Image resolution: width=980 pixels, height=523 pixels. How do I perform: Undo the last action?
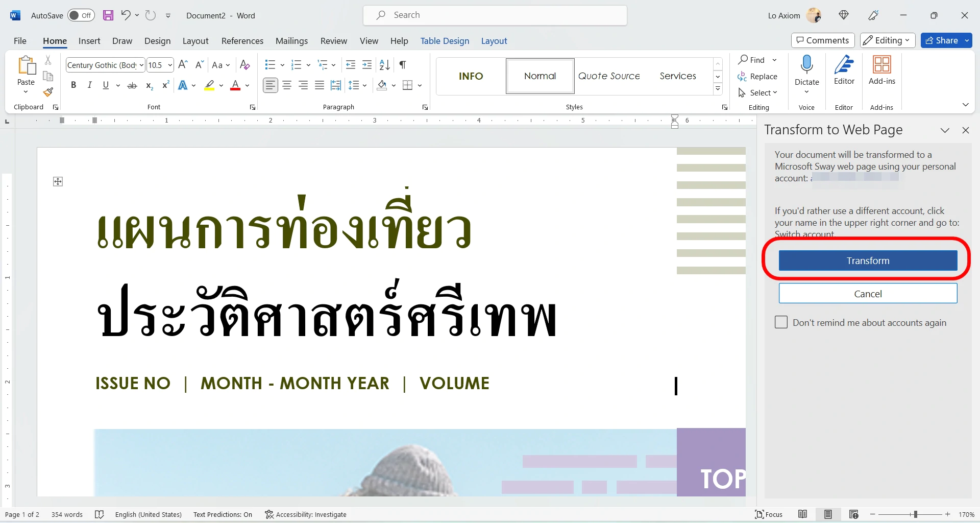pyautogui.click(x=126, y=15)
